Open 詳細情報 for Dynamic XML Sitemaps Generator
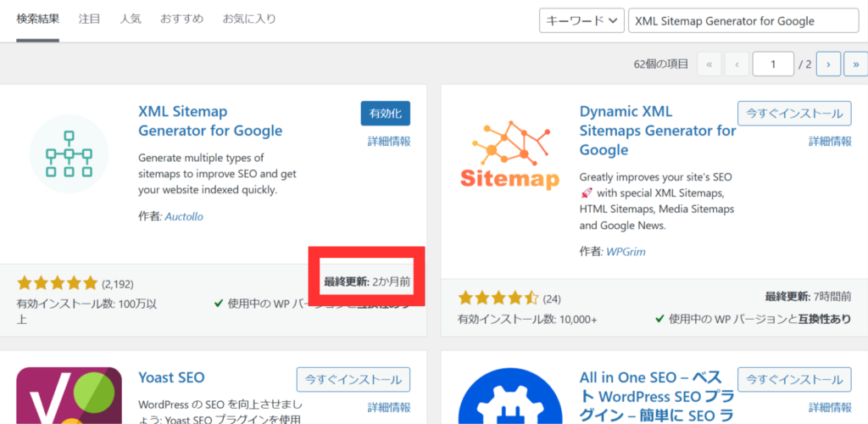Viewport: 868px width, 424px height. [x=831, y=141]
